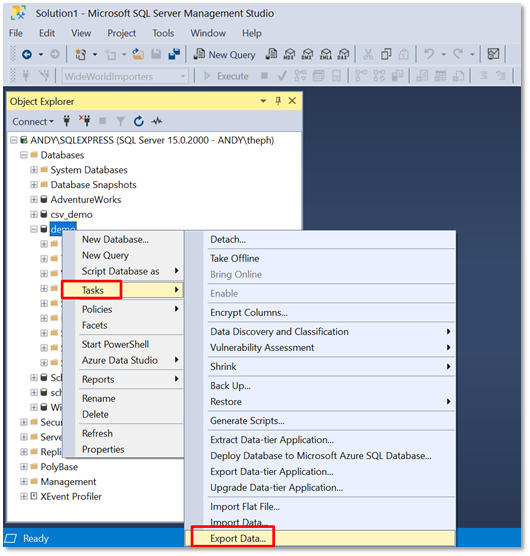
Task: Expand the System Databases folder
Action: tap(34, 170)
